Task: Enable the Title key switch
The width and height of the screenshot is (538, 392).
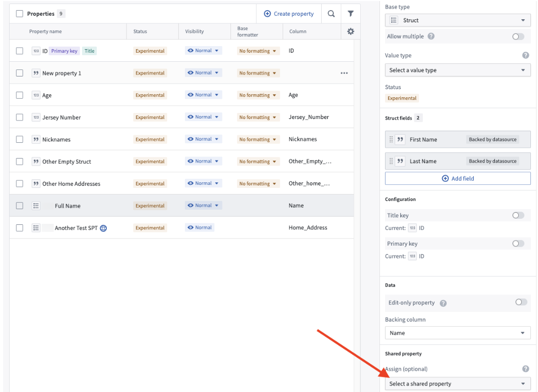Action: 518,215
